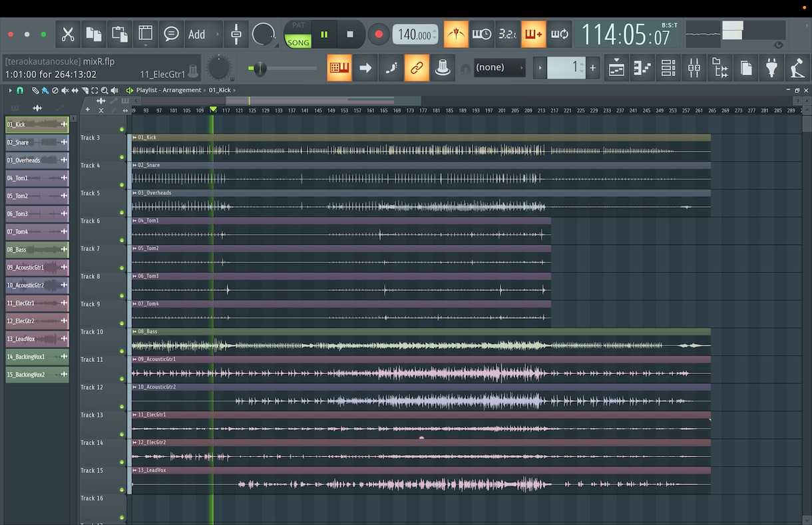Click the song position knob

(x=264, y=34)
